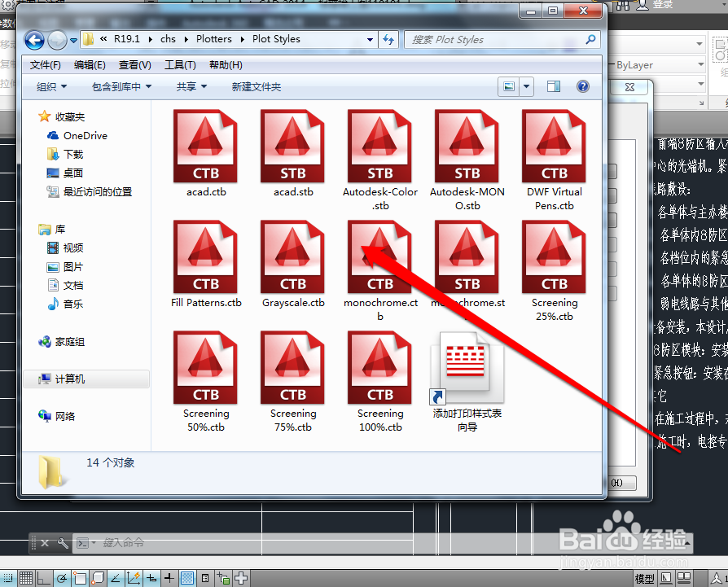Click the Plotters breadcrumb in address bar
The width and height of the screenshot is (728, 587).
(214, 39)
